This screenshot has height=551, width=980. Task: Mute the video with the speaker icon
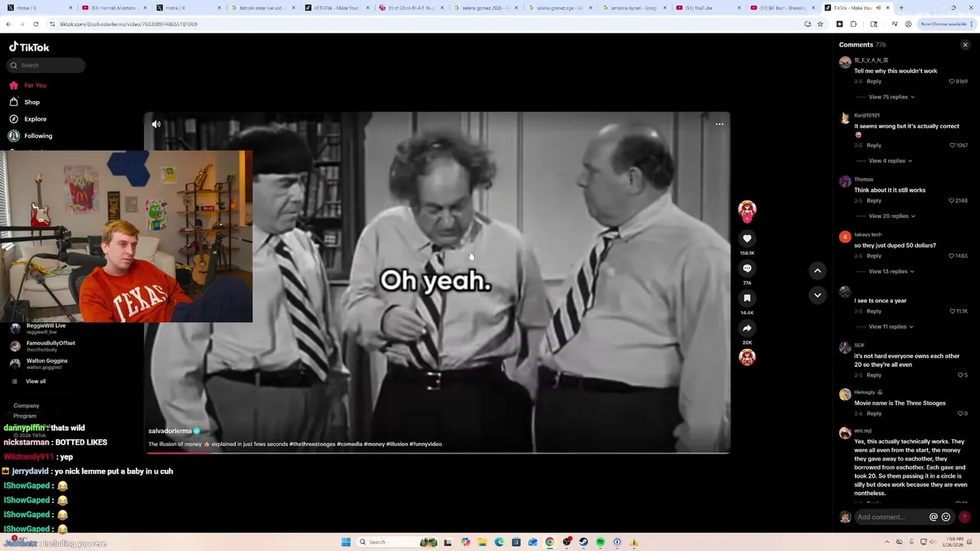(x=156, y=124)
